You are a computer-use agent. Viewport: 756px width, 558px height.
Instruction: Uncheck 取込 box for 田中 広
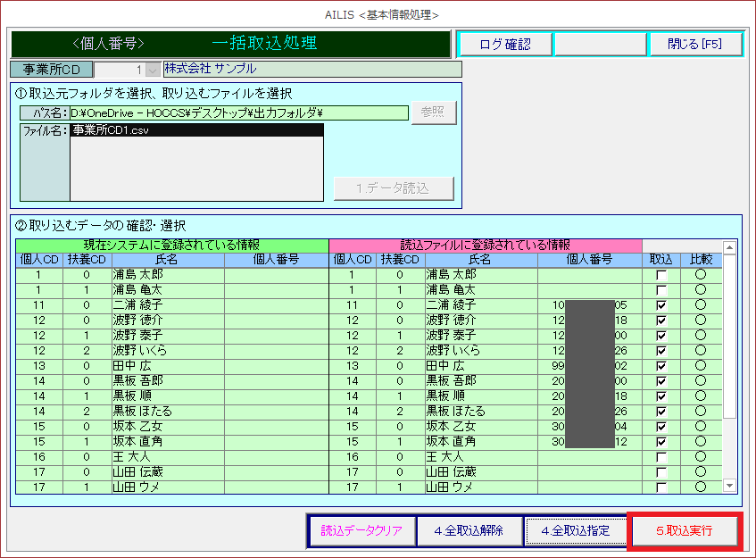pyautogui.click(x=661, y=366)
